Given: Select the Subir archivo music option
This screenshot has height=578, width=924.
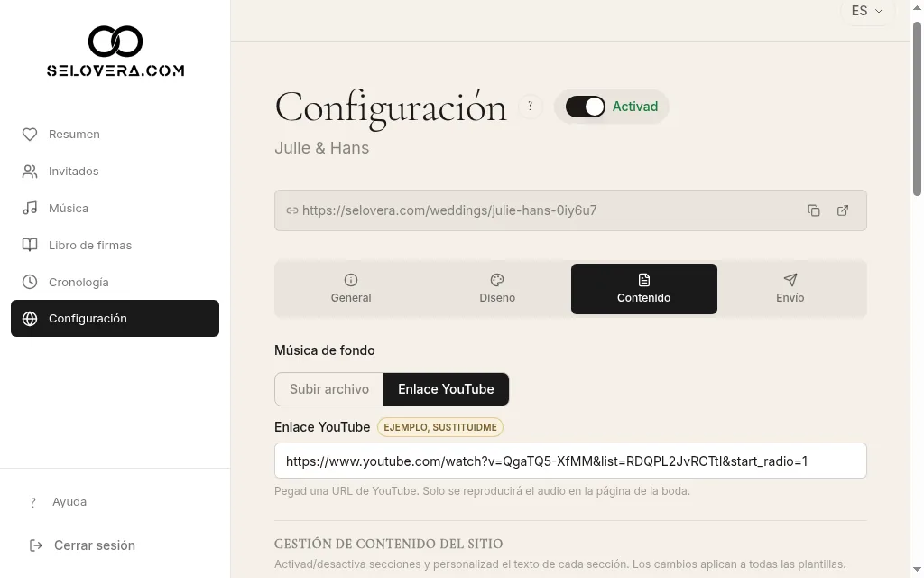Looking at the screenshot, I should tap(328, 389).
